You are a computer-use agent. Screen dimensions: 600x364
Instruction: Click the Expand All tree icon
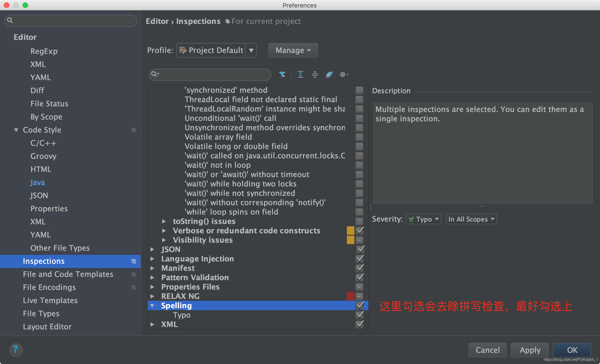point(300,74)
